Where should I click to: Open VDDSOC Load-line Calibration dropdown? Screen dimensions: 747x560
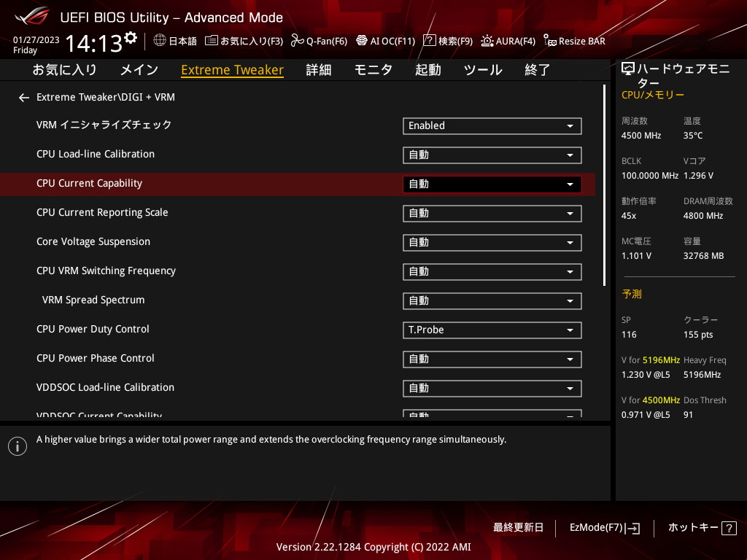pos(492,389)
